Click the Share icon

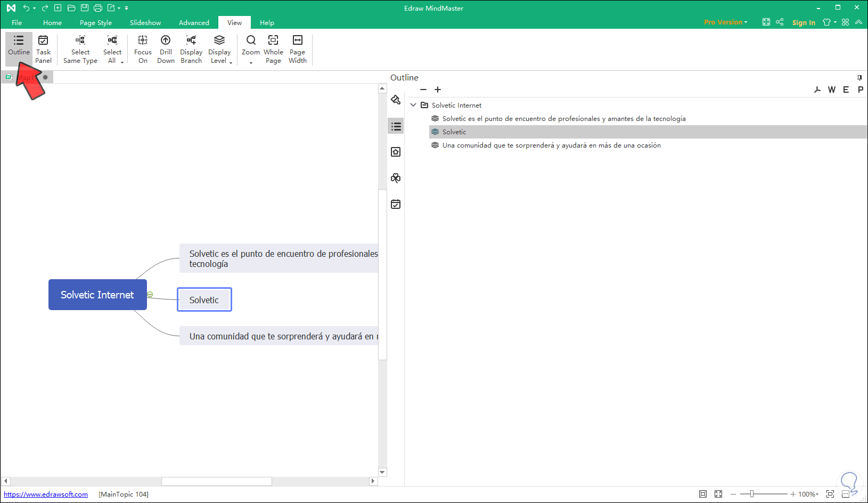[780, 22]
